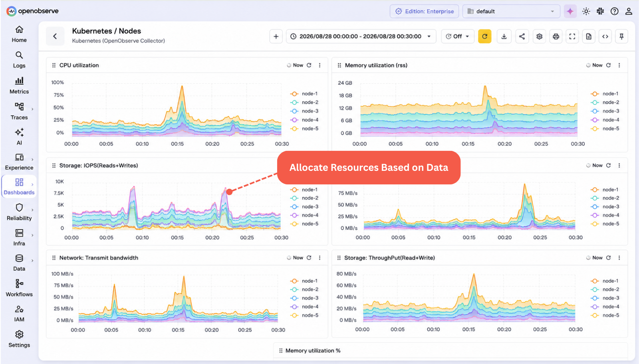Open Network: Transmit bandwidth panel options menu
This screenshot has width=639, height=364.
point(319,258)
